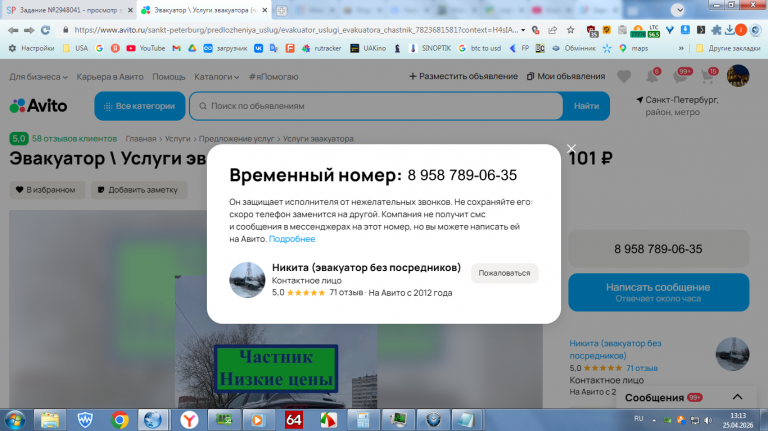Focus the Поиск по объявлениям search field
Viewport: 768px width, 431px height.
pyautogui.click(x=376, y=106)
